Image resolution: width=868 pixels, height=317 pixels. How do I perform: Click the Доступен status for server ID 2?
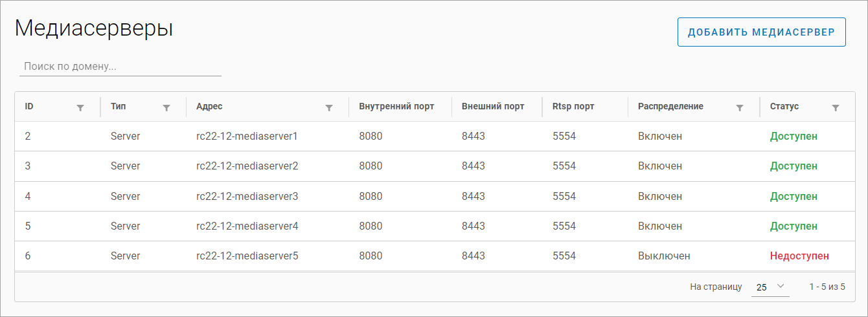(x=794, y=137)
